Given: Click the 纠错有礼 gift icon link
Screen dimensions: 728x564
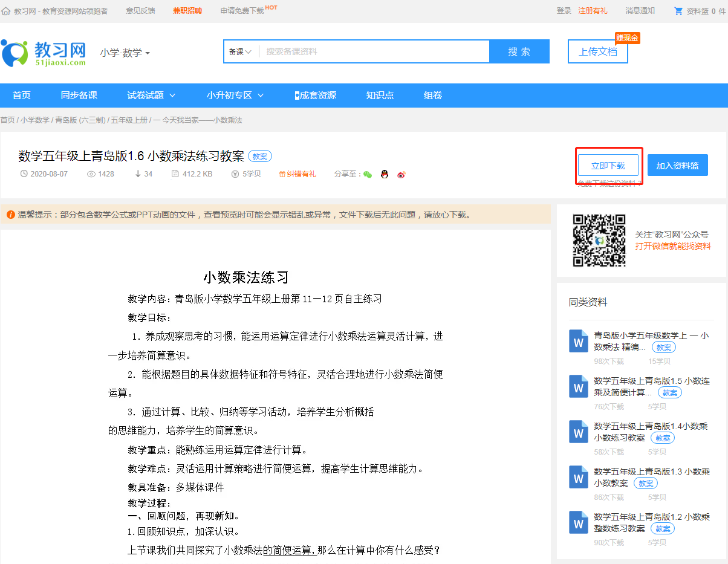Looking at the screenshot, I should click(x=297, y=174).
